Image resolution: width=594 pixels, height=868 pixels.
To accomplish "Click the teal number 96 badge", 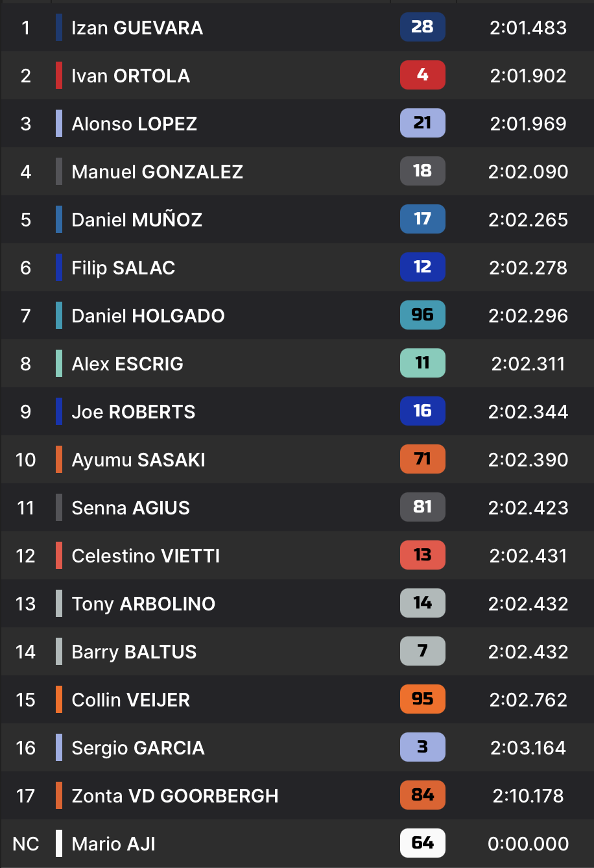I will (x=422, y=315).
